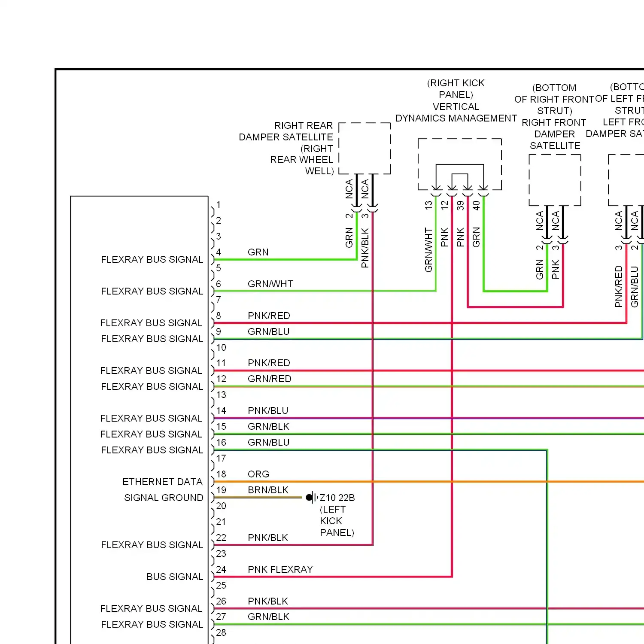This screenshot has height=644, width=644.
Task: Click connector pin number 17 on the module
Action: (221, 458)
